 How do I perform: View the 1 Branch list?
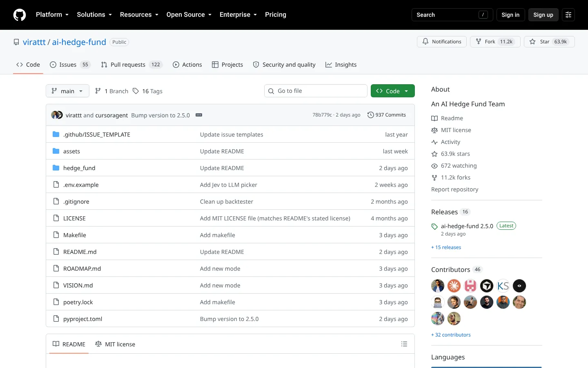point(111,91)
